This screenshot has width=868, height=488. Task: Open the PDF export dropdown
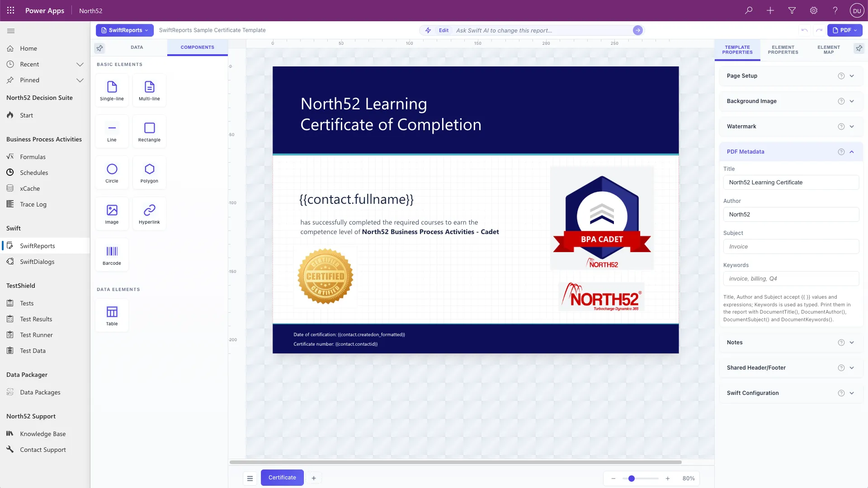(844, 30)
